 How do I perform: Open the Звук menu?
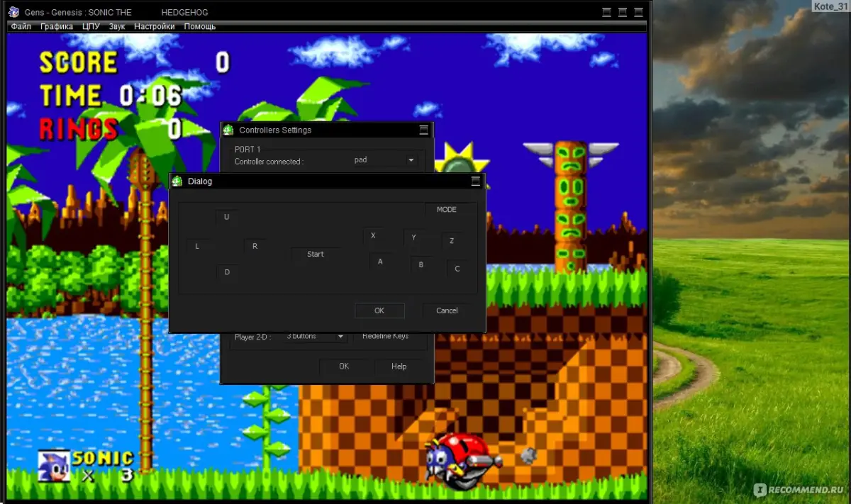point(117,26)
